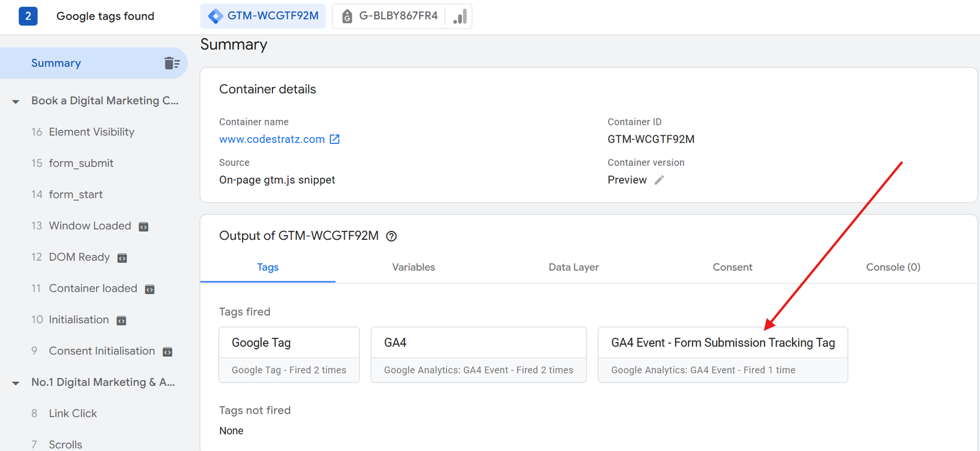Click the Container details heading
Viewport: 980px width, 451px height.
click(x=268, y=89)
